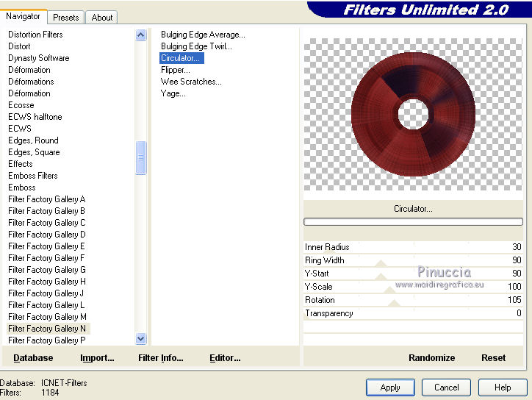
Task: Adjust the Rotation slider
Action: click(x=413, y=300)
